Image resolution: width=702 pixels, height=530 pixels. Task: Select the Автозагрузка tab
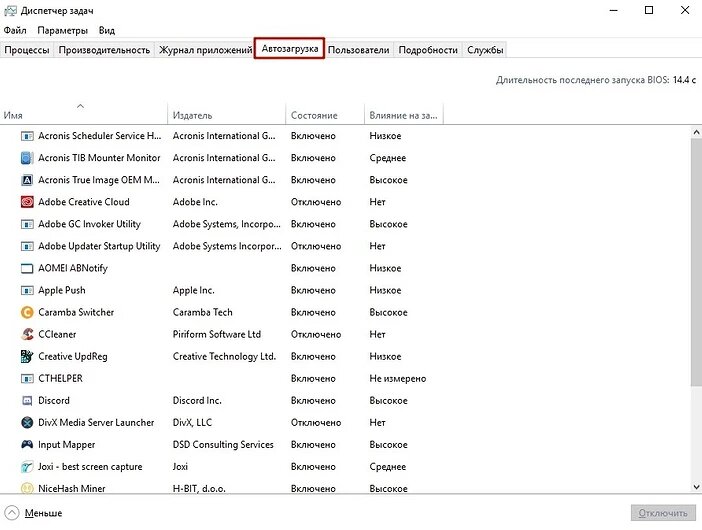point(290,48)
